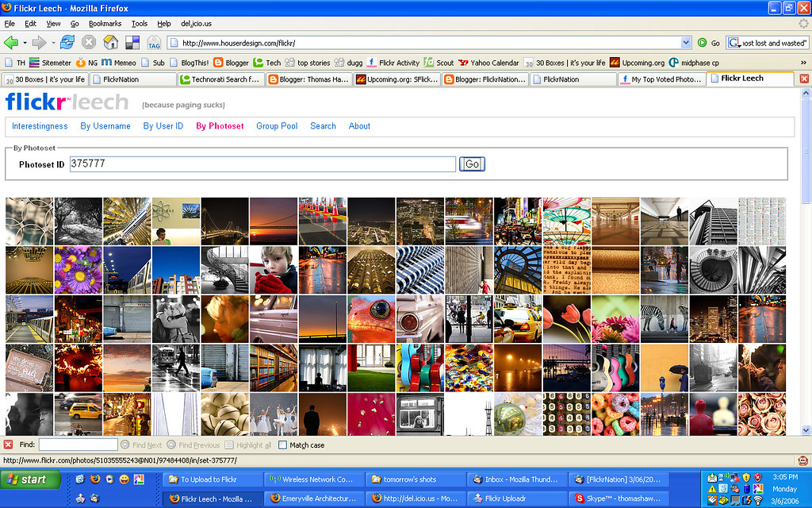Click the page scrollbar down arrow
The width and height of the screenshot is (812, 508).
(806, 430)
